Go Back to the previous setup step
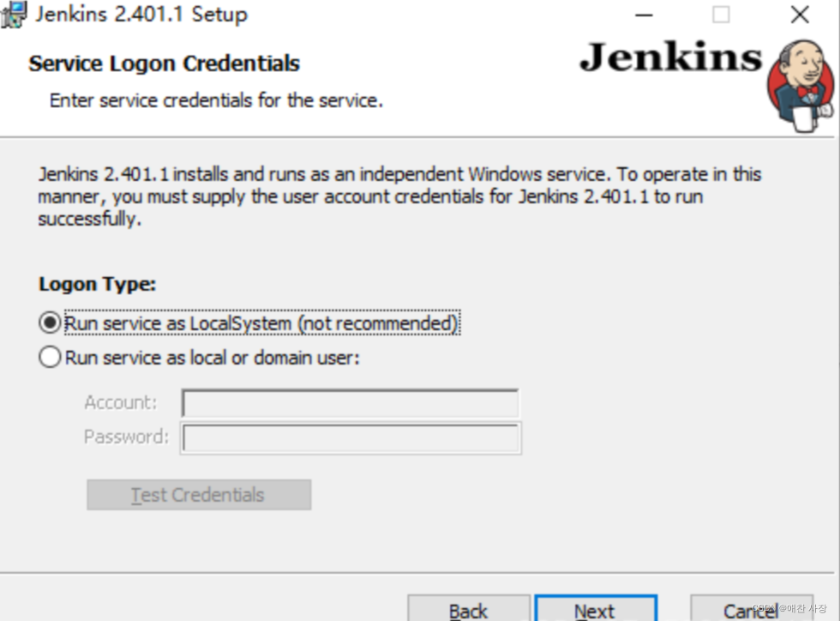The height and width of the screenshot is (621, 840). point(469,609)
